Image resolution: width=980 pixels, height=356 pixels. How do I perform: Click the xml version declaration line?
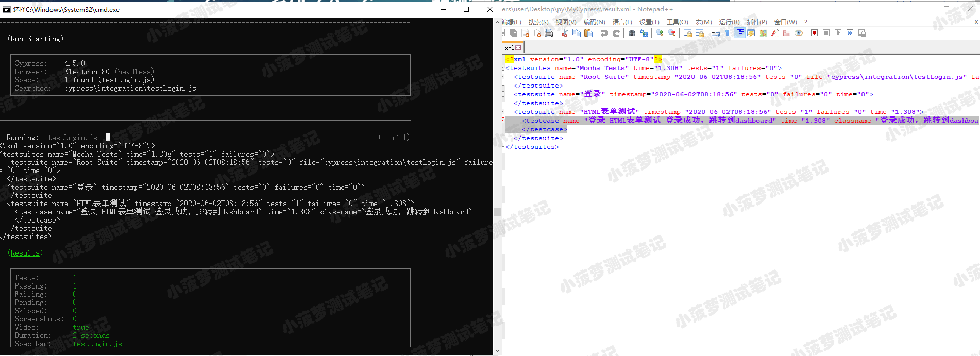point(584,59)
